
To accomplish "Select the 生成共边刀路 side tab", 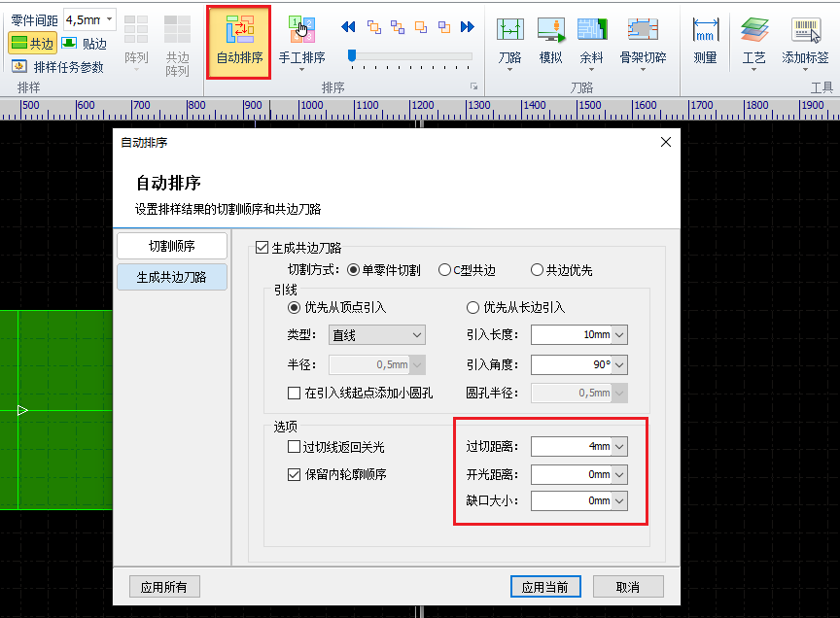I will (x=171, y=277).
